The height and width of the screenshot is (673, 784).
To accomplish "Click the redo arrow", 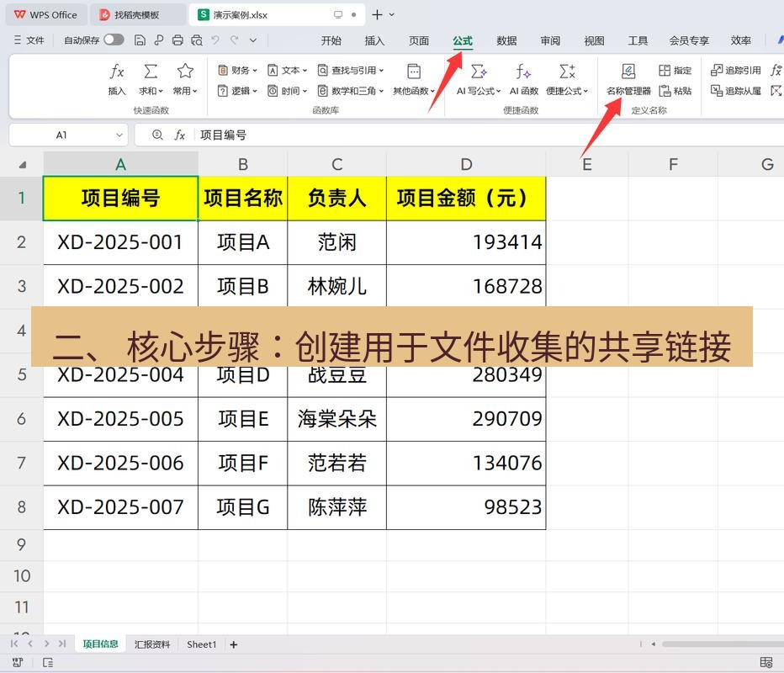I will (x=234, y=40).
